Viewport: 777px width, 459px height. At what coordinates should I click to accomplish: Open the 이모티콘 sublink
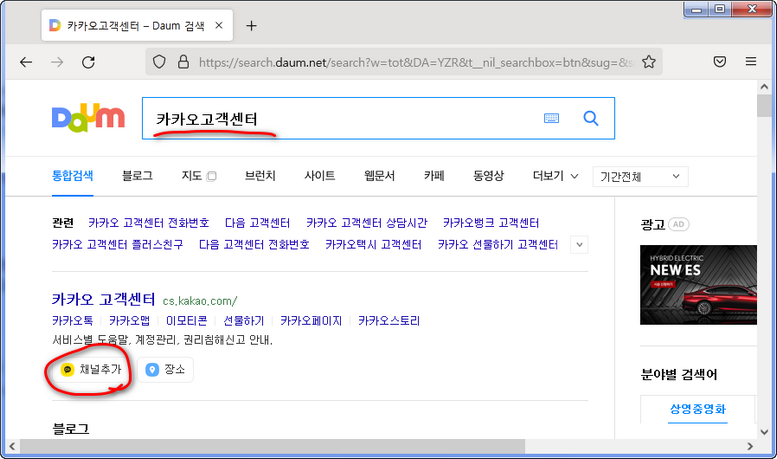186,321
